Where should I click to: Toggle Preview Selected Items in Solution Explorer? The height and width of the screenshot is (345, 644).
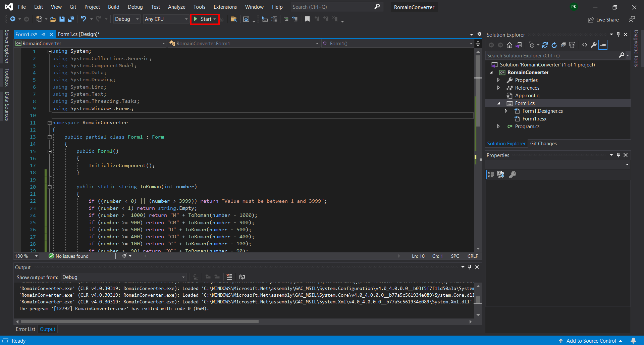[603, 45]
